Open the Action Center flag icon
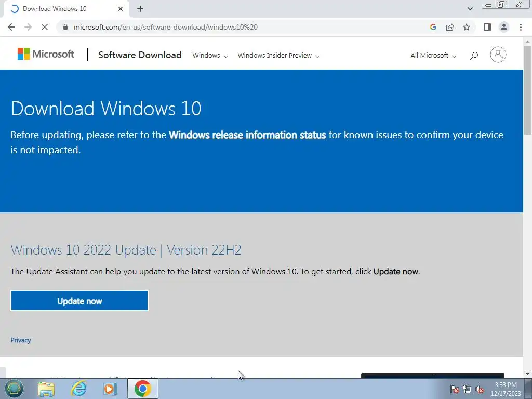This screenshot has width=532, height=399. 454,389
